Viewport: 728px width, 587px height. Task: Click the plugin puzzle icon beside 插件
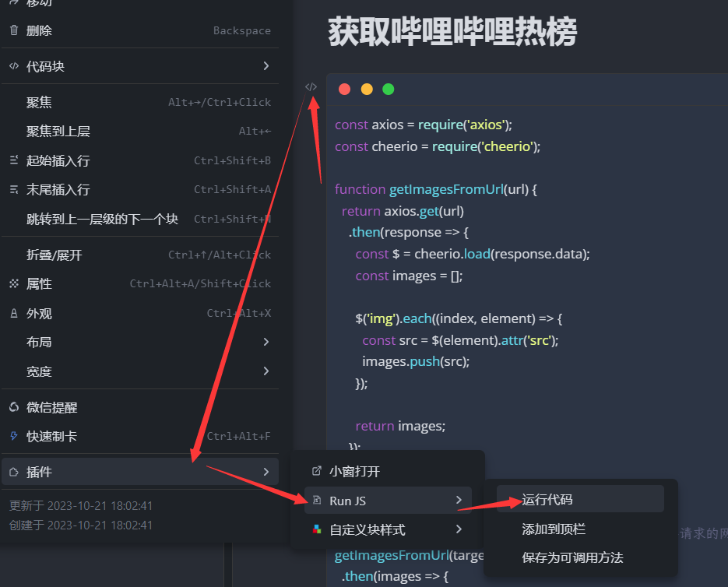pyautogui.click(x=14, y=472)
